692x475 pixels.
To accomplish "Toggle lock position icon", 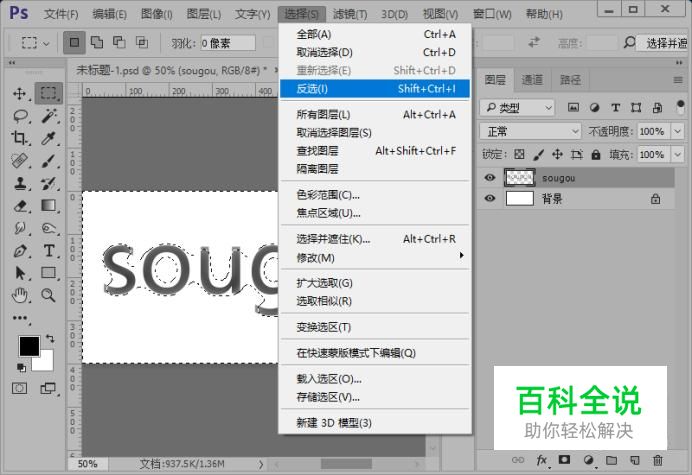I will pos(557,154).
